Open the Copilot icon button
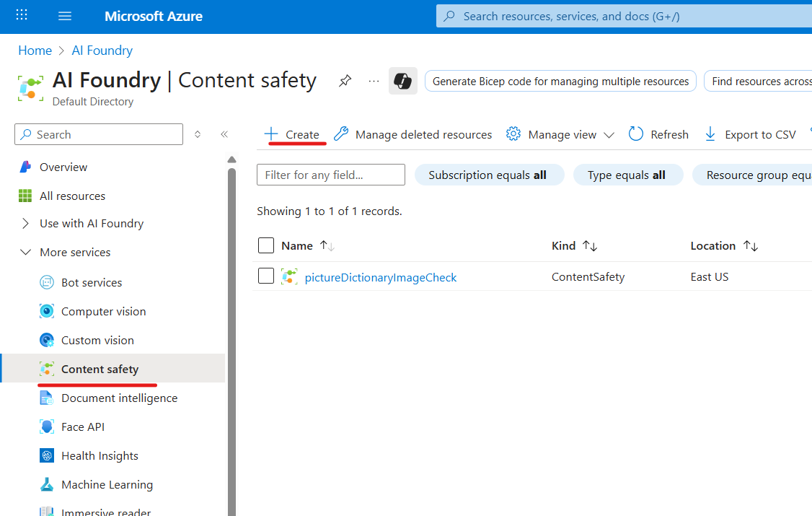Screen dimensions: 812x516 [x=403, y=81]
